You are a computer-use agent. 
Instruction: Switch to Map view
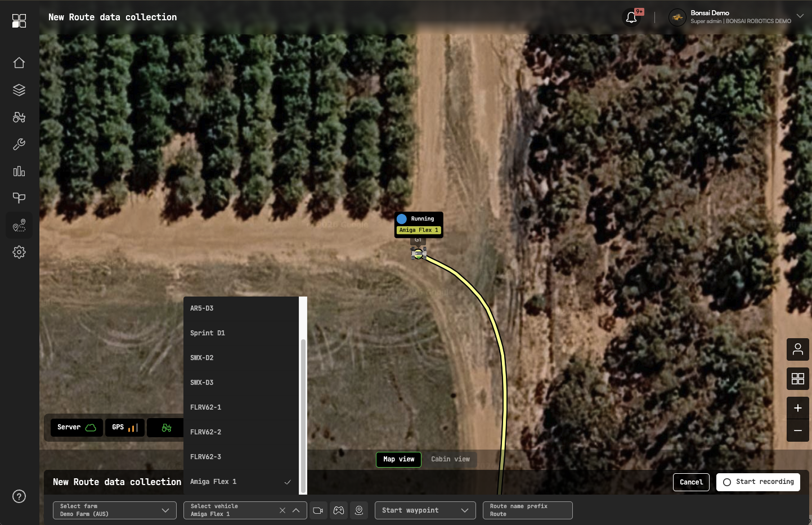tap(398, 459)
